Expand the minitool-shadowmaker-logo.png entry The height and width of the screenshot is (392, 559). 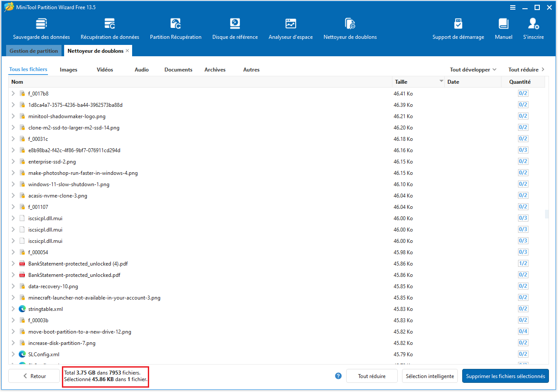[13, 116]
